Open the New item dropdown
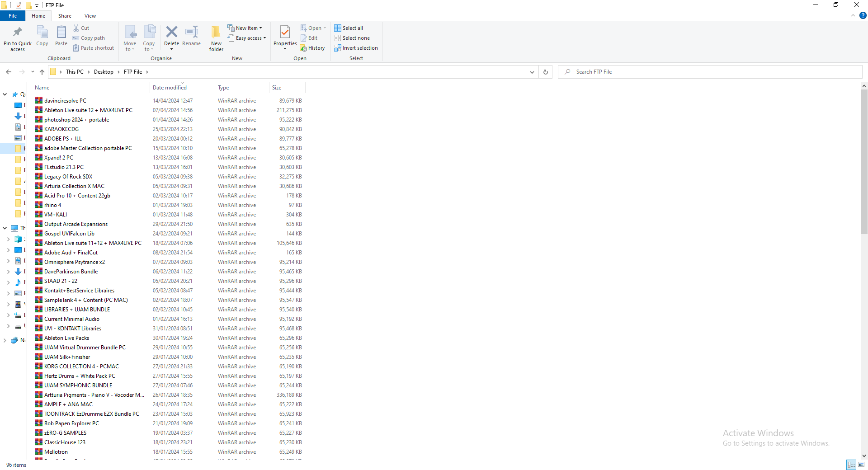 (x=245, y=28)
